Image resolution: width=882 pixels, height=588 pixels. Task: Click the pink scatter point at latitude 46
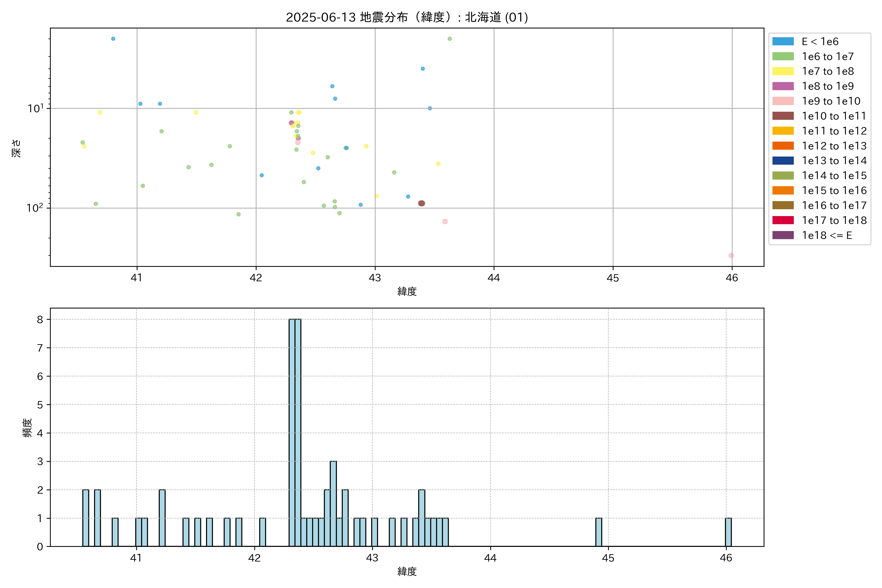[731, 255]
